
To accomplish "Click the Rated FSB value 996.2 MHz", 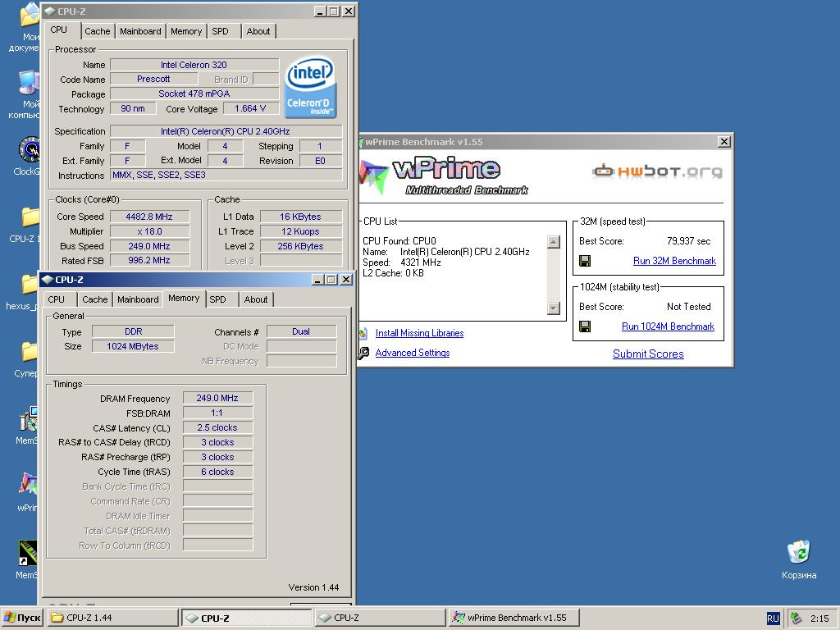I will 149,260.
